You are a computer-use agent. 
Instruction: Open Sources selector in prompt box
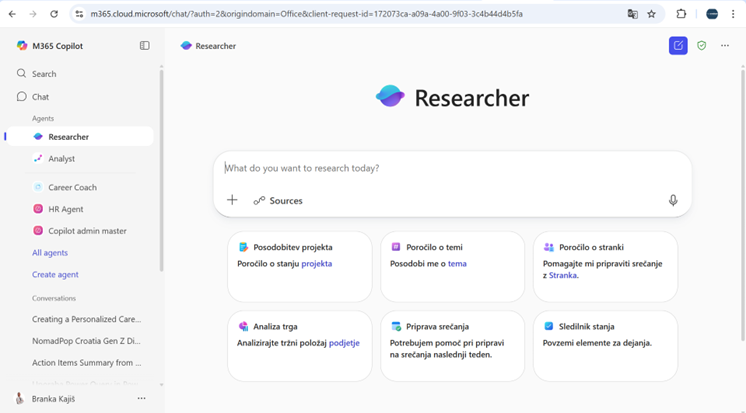278,201
